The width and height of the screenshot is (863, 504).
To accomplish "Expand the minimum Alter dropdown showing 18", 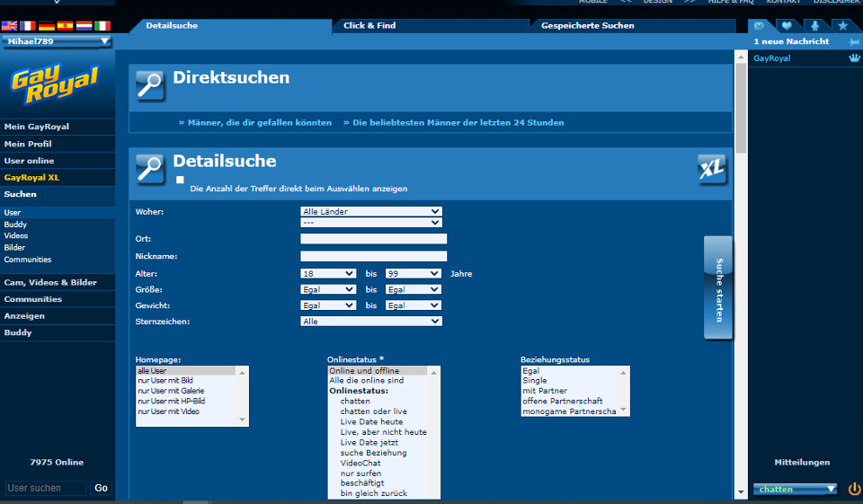I will click(x=328, y=273).
